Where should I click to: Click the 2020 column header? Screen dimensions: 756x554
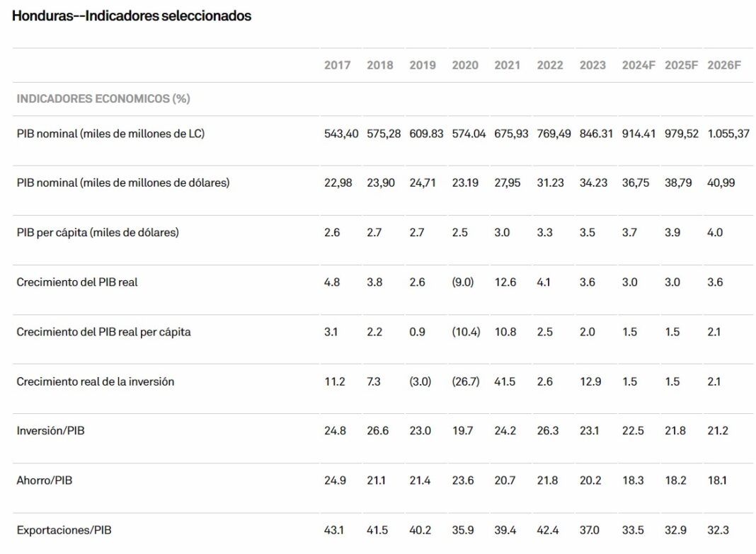465,65
